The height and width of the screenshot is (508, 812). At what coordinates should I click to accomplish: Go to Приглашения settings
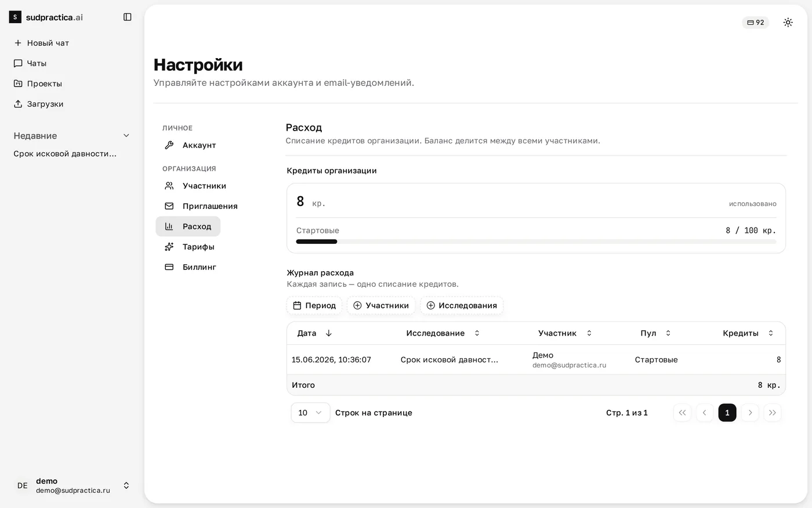(x=201, y=206)
